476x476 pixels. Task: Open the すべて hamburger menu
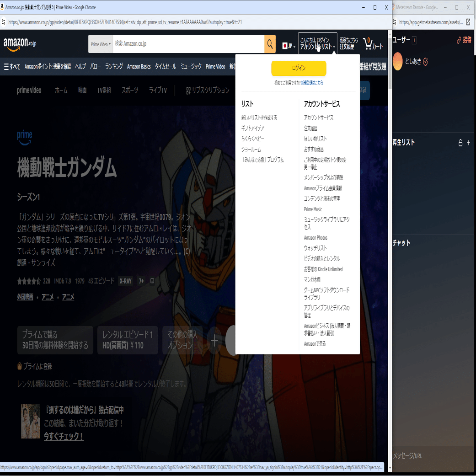pyautogui.click(x=12, y=66)
